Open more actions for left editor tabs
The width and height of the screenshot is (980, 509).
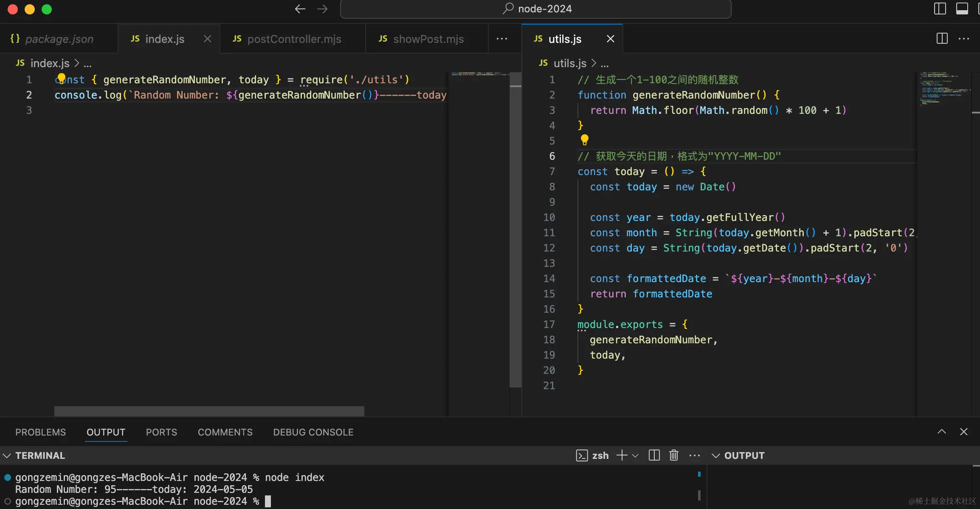502,39
